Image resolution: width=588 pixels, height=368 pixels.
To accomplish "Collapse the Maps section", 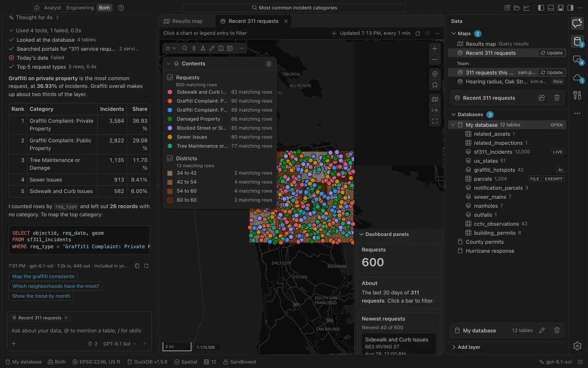I will 454,34.
